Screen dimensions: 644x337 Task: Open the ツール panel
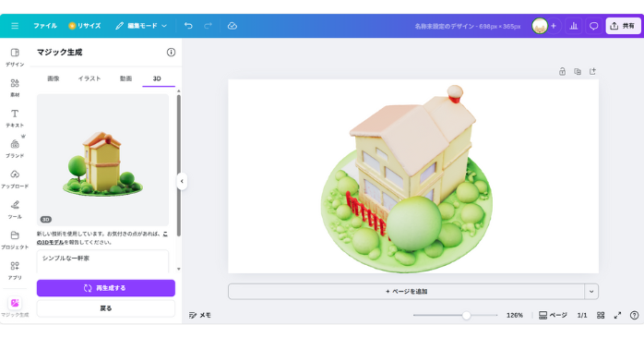(15, 210)
